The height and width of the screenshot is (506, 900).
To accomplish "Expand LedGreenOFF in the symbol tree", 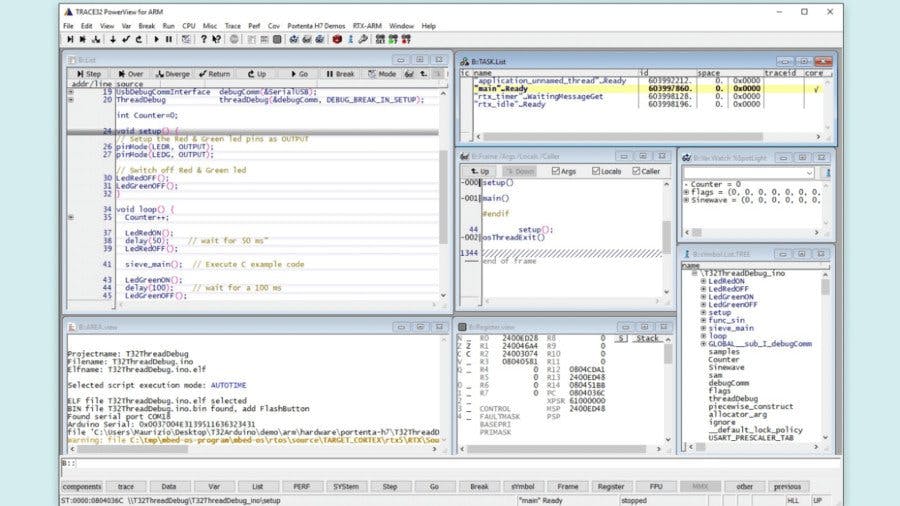I will click(703, 305).
